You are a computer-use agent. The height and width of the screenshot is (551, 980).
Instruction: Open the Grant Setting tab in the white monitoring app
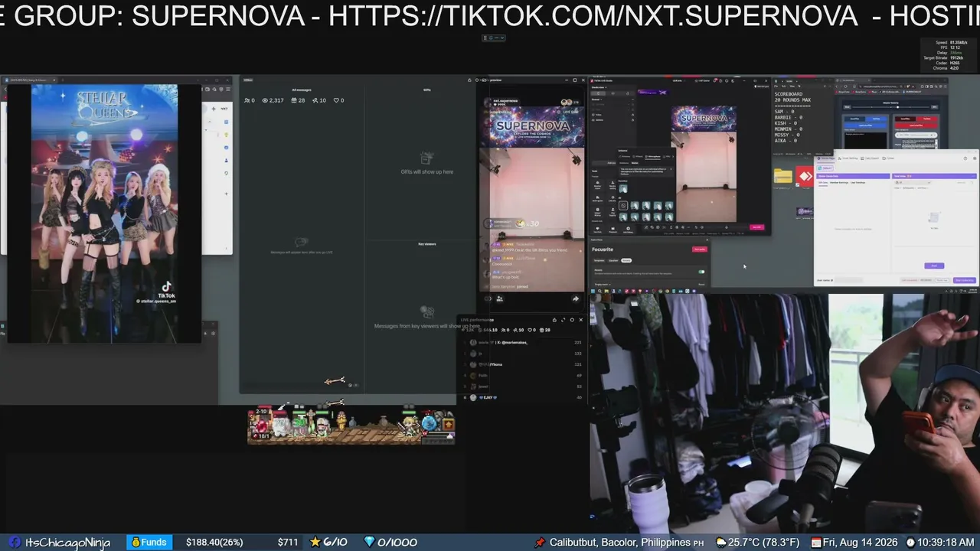click(847, 158)
